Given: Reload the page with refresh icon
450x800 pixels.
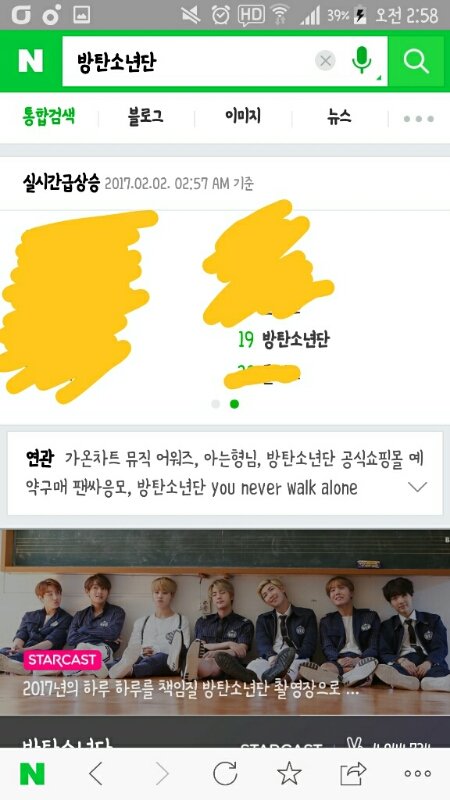Looking at the screenshot, I should (x=225, y=774).
